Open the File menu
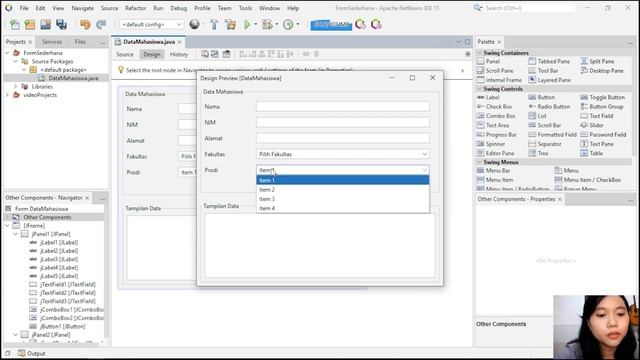This screenshot has width=640, height=360. coord(24,8)
